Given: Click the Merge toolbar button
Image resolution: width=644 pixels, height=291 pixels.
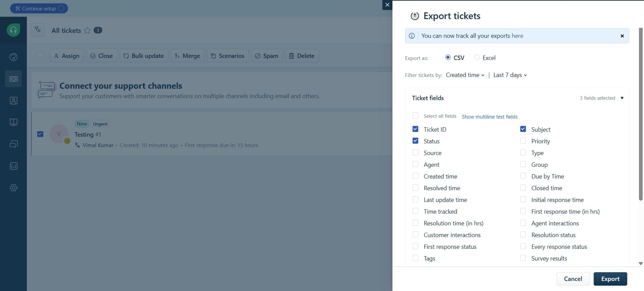Looking at the screenshot, I should click(x=187, y=56).
